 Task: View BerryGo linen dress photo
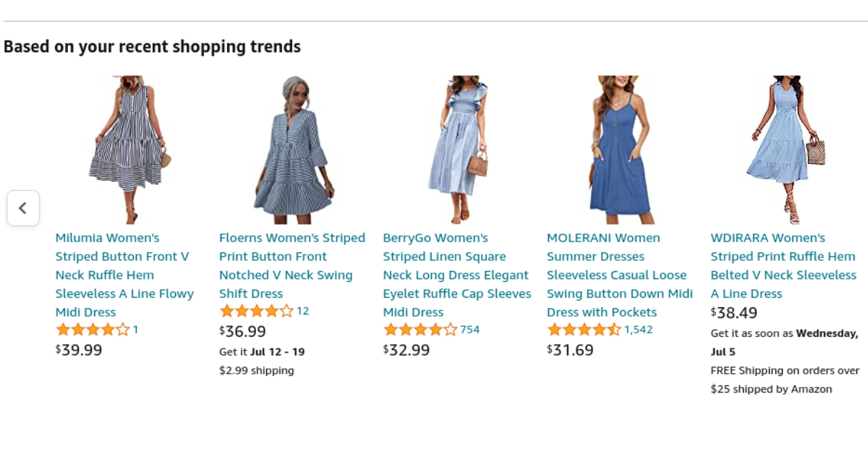(456, 150)
